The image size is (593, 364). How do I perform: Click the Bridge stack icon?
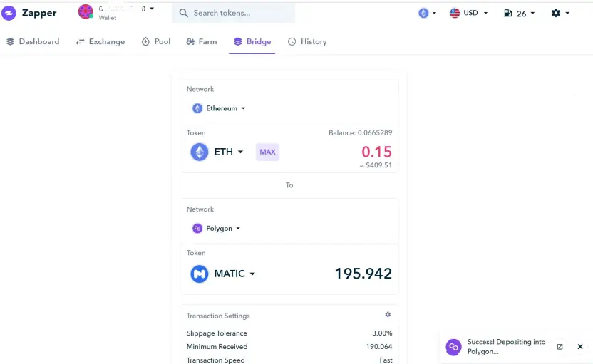(x=237, y=41)
